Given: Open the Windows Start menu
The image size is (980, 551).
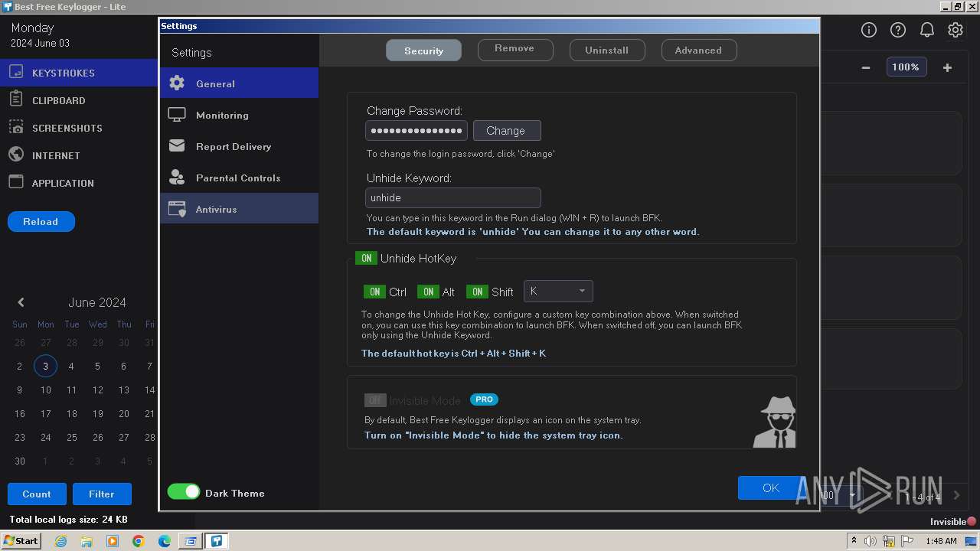Looking at the screenshot, I should (21, 541).
